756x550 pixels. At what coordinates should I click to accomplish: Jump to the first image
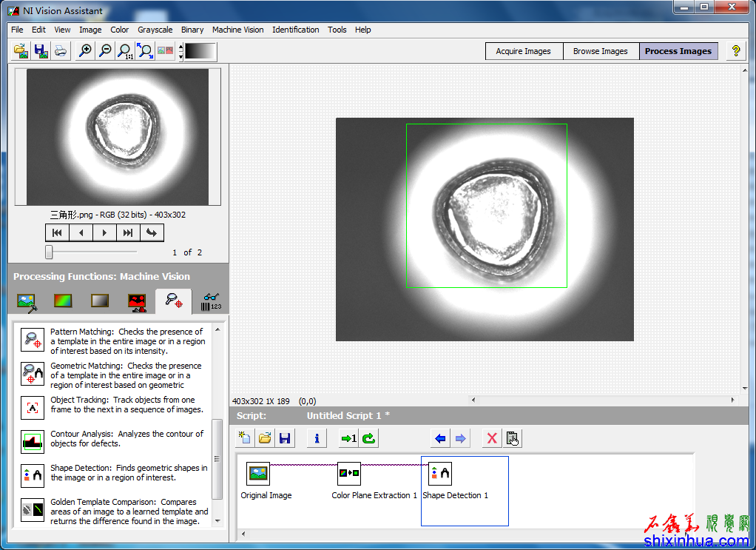[x=57, y=233]
